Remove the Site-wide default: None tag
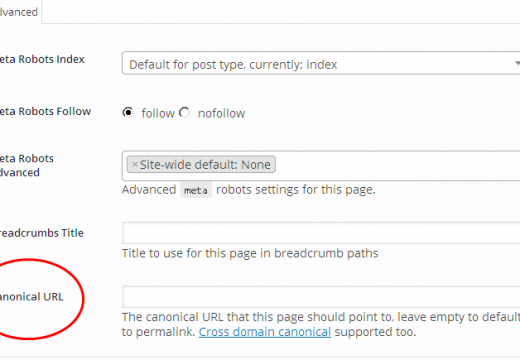The width and height of the screenshot is (520, 360). point(135,164)
